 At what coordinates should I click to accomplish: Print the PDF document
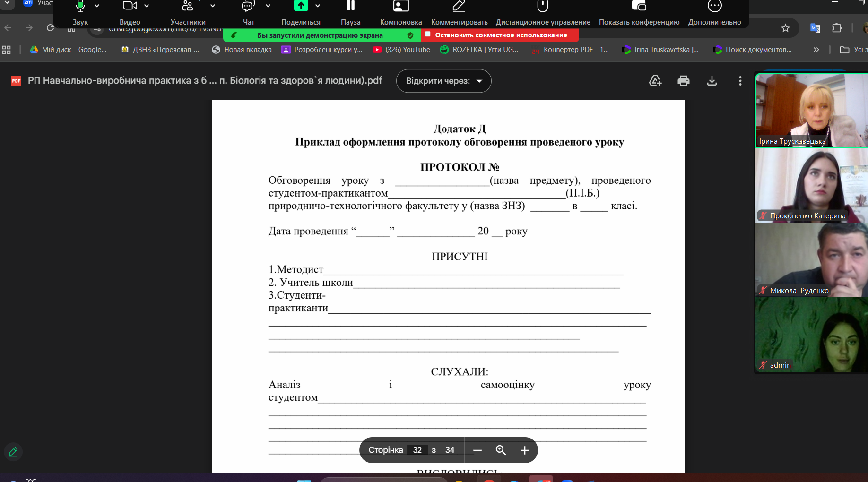click(x=683, y=81)
